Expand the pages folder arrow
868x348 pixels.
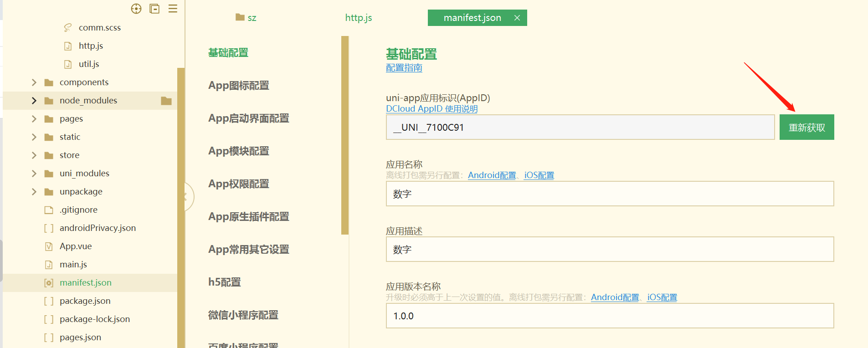34,119
